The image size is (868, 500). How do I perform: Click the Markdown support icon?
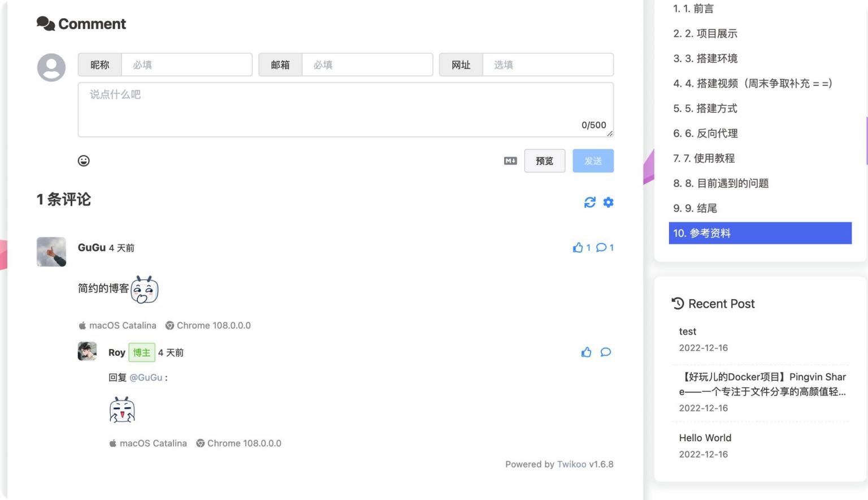[510, 161]
